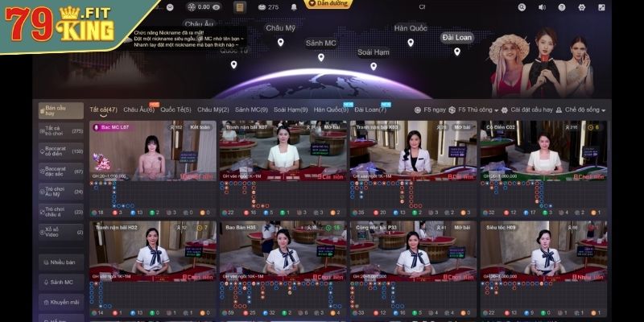Toggle Cài đặt cầu hay setting
Viewport: 644px width, 322px height.
tap(529, 109)
